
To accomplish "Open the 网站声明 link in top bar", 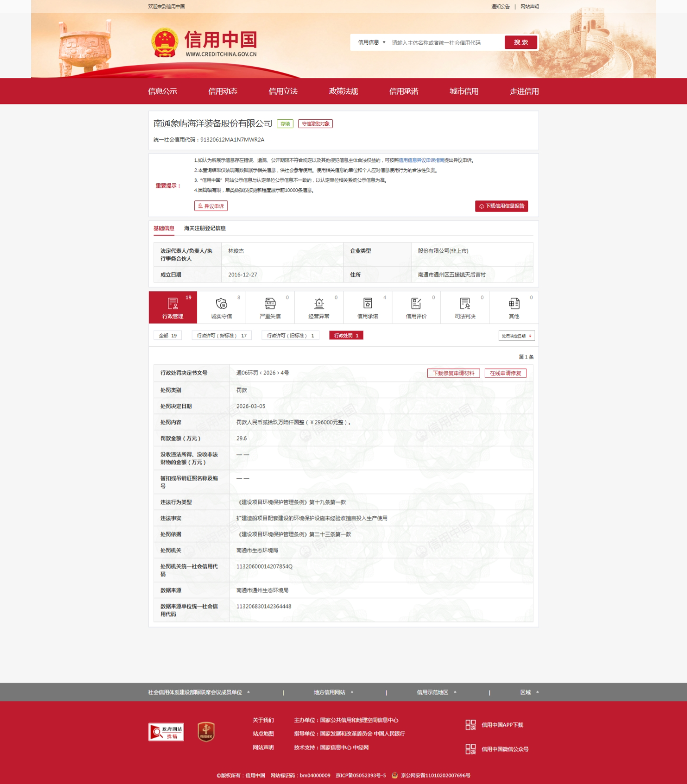I will (x=529, y=7).
